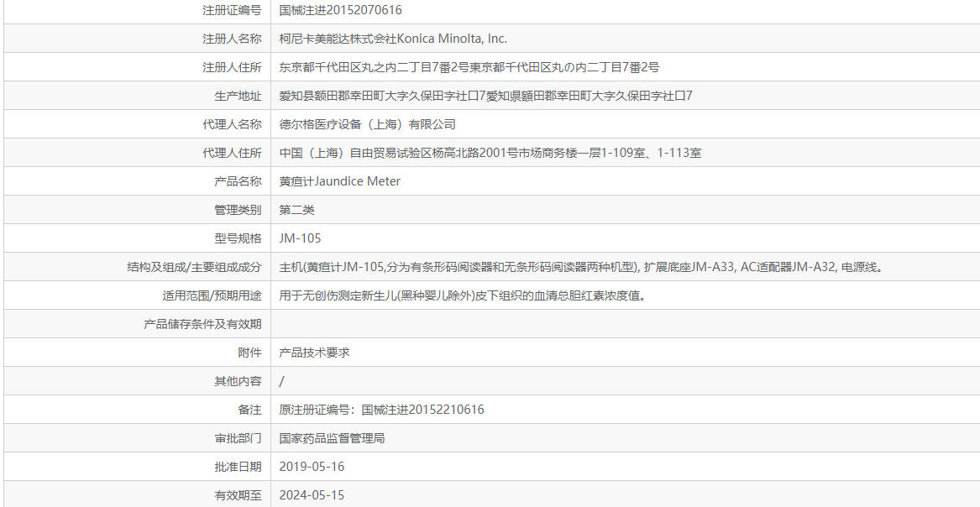The image size is (980, 507).
Task: Click the 产品名称 label
Action: pyautogui.click(x=238, y=181)
